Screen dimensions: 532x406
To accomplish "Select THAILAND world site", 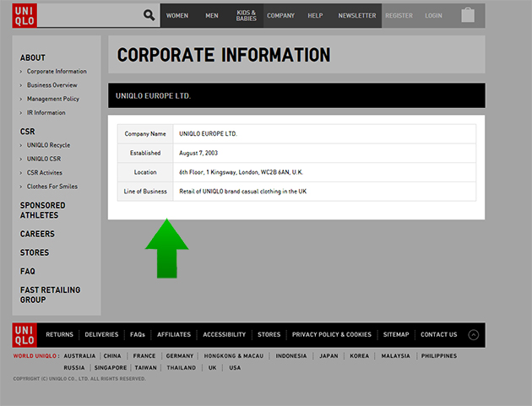I will (x=182, y=368).
